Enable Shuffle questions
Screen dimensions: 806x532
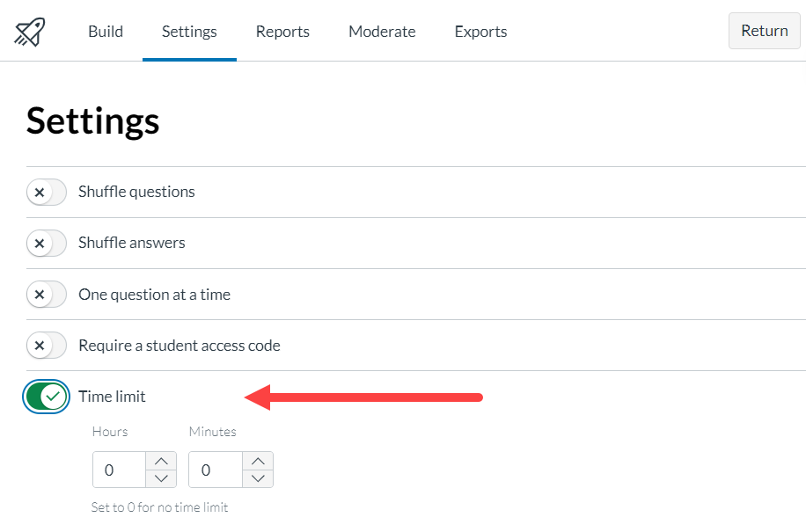coord(46,192)
